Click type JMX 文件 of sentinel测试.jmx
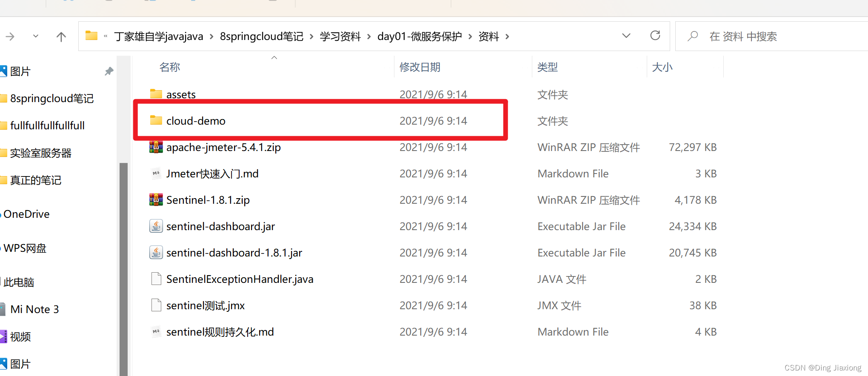The width and height of the screenshot is (868, 376). click(x=559, y=305)
